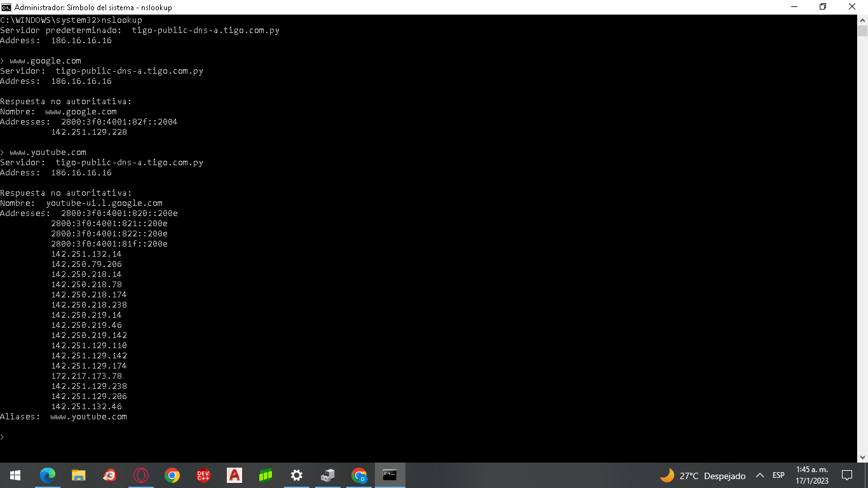The width and height of the screenshot is (868, 488).
Task: Click the 'C:\WINDOWS\system32>nslookup' command line
Action: pos(71,20)
